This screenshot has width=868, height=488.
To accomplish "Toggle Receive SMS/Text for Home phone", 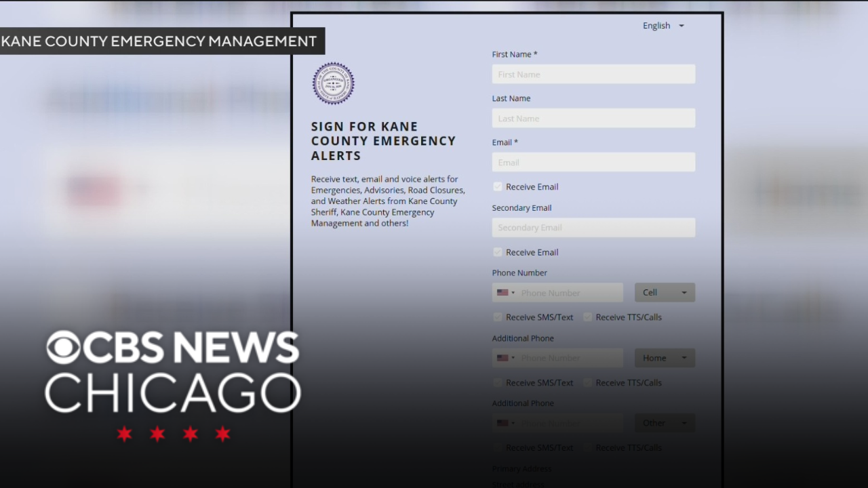I will pos(498,383).
